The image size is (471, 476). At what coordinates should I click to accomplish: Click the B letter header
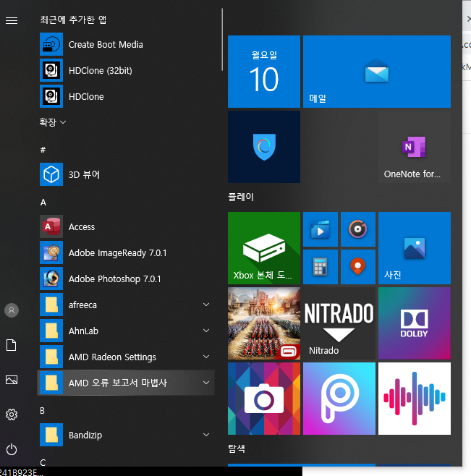pyautogui.click(x=43, y=410)
